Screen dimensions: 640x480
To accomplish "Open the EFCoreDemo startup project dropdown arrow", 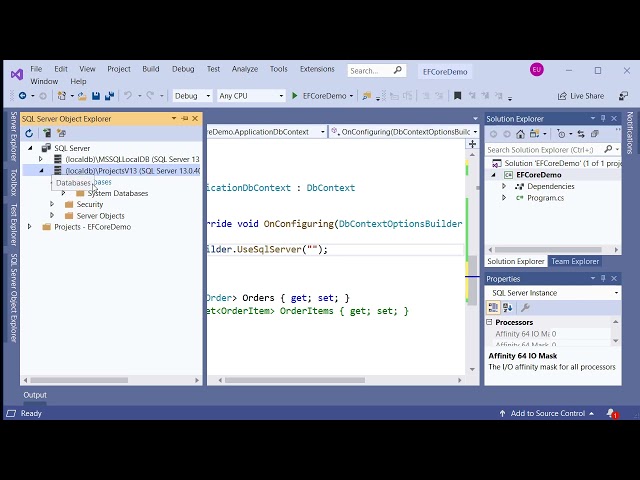I will pyautogui.click(x=351, y=96).
